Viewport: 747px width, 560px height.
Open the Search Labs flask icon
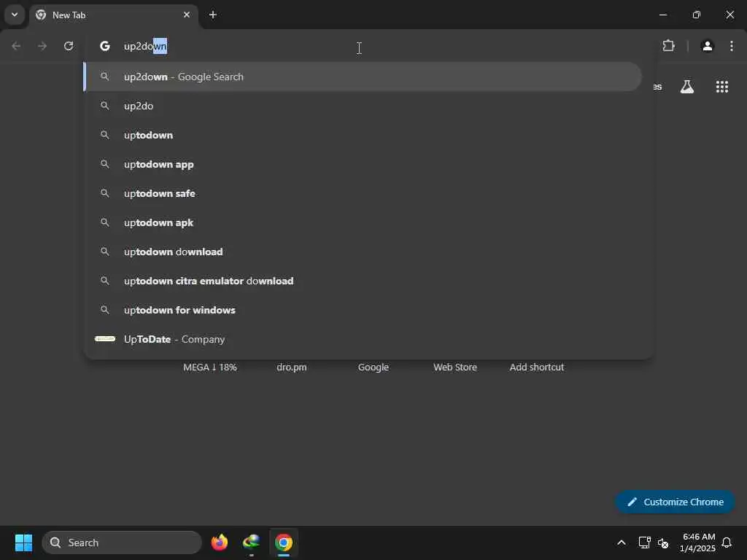coord(687,87)
